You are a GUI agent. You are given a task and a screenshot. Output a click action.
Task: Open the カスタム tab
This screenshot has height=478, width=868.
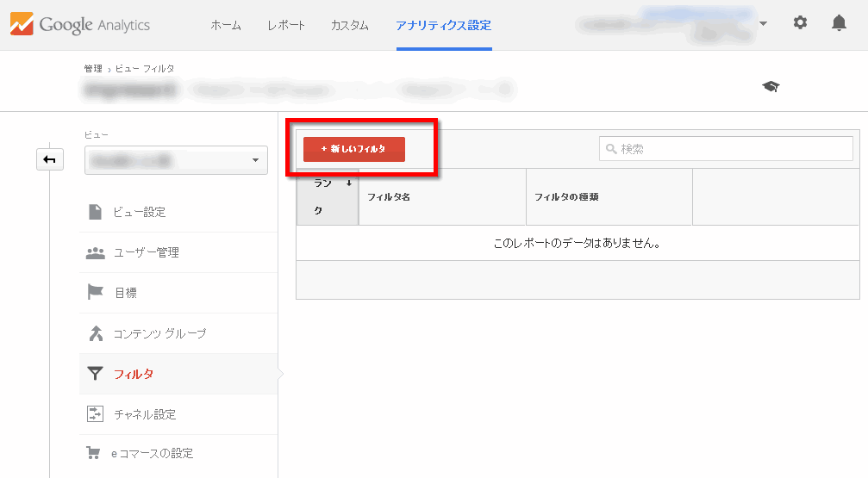(350, 25)
